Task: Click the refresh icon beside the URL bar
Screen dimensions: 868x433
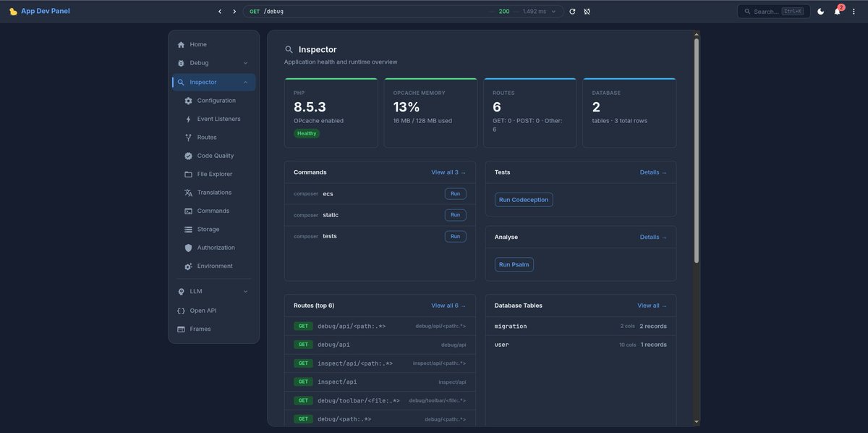Action: pyautogui.click(x=572, y=12)
